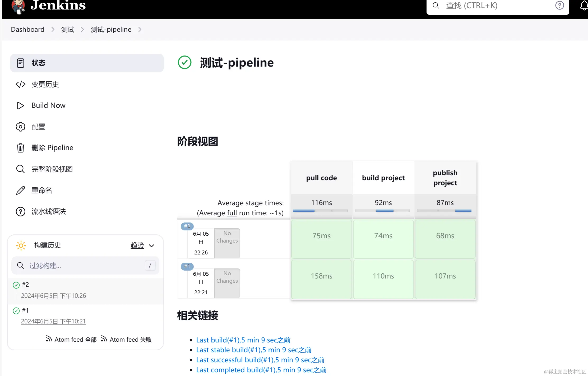Open the Last stable build link
This screenshot has height=376, width=588.
pyautogui.click(x=254, y=350)
